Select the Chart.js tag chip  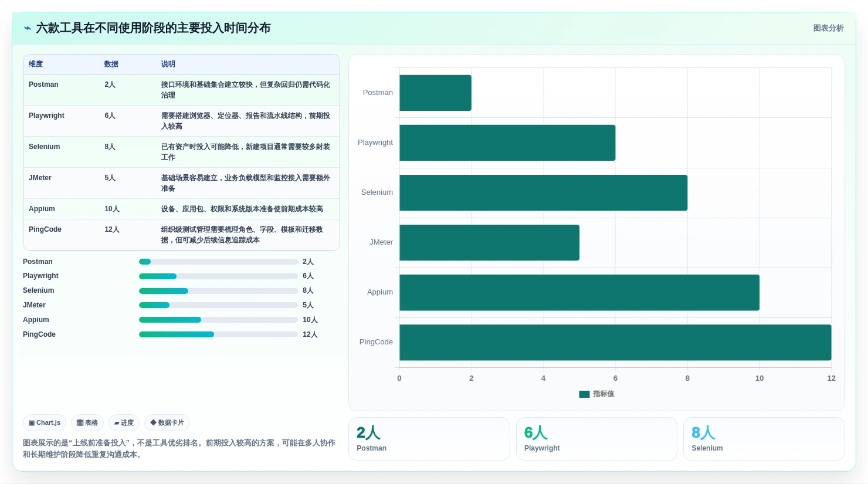click(45, 422)
